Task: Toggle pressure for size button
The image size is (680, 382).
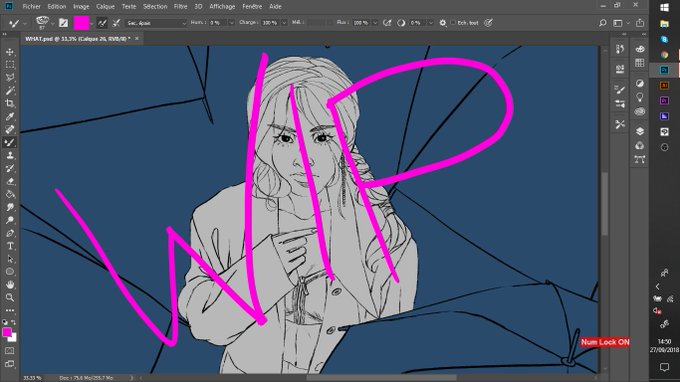Action: point(488,23)
